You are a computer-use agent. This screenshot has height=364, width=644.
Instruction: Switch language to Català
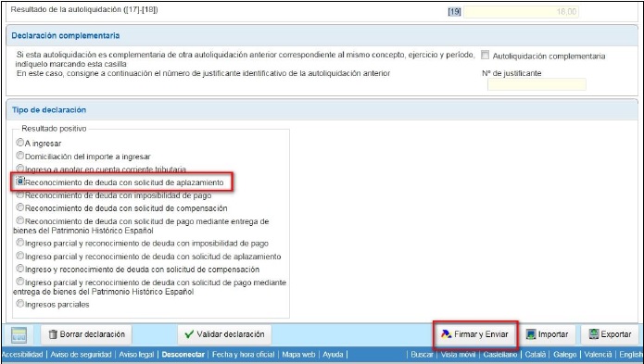pyautogui.click(x=536, y=355)
